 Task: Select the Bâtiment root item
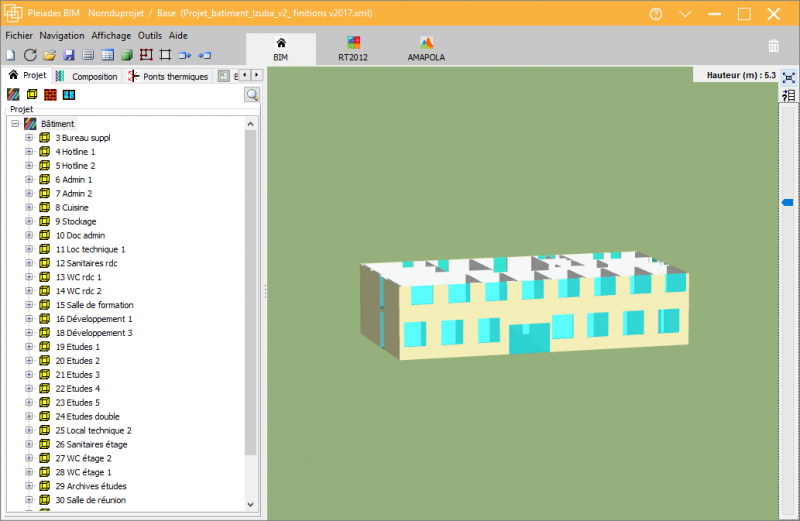(x=58, y=123)
